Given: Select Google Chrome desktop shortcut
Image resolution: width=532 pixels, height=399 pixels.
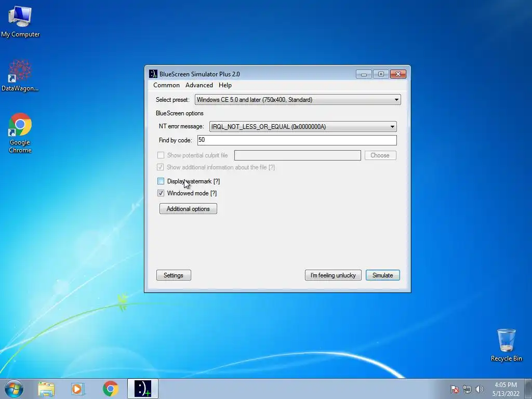Looking at the screenshot, I should pyautogui.click(x=20, y=132).
